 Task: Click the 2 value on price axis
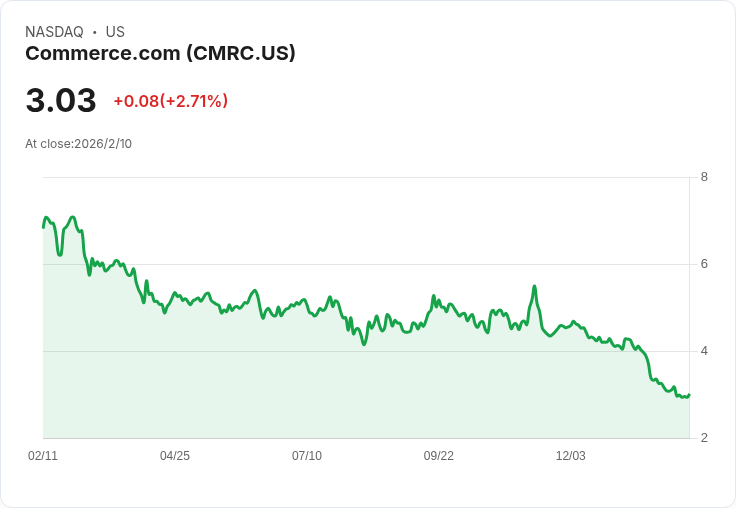pos(704,438)
